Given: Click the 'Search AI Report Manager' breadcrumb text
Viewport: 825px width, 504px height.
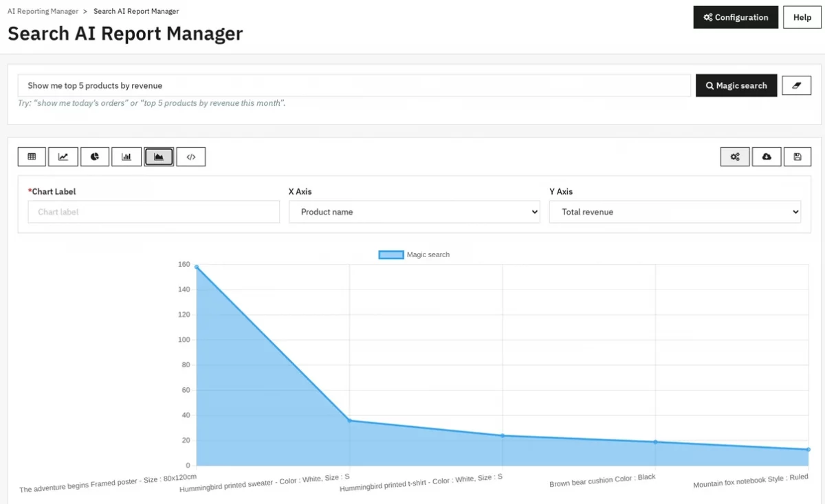Looking at the screenshot, I should tap(136, 11).
